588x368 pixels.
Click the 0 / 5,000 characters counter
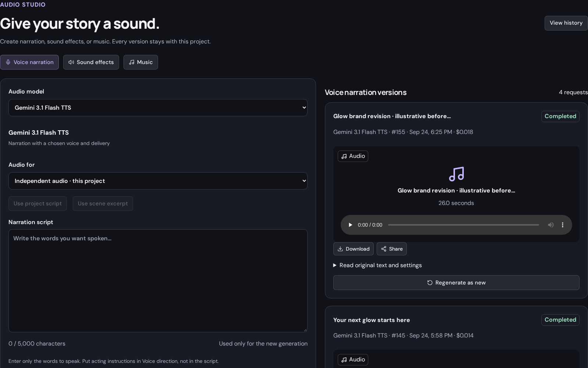click(x=37, y=344)
